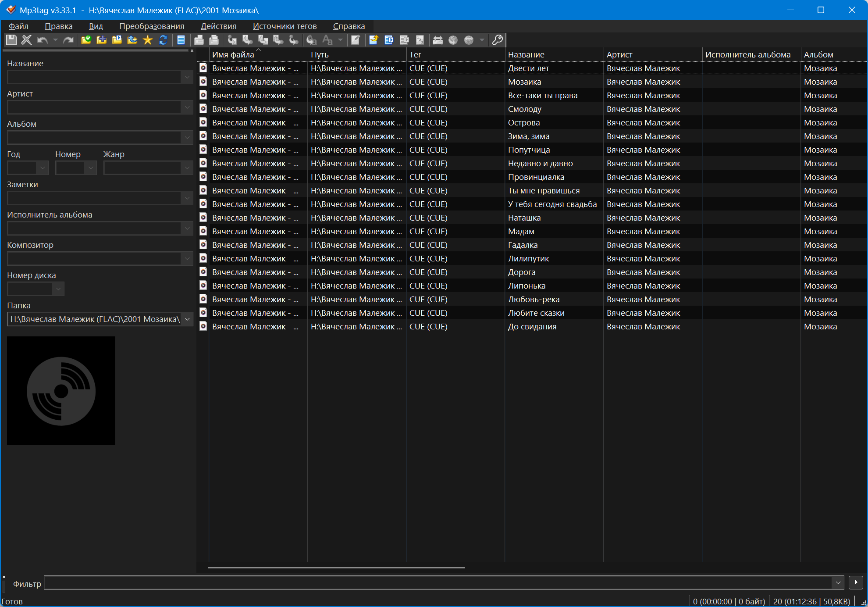The width and height of the screenshot is (868, 607).
Task: Click the Undo arrow in toolbar
Action: pyautogui.click(x=42, y=40)
